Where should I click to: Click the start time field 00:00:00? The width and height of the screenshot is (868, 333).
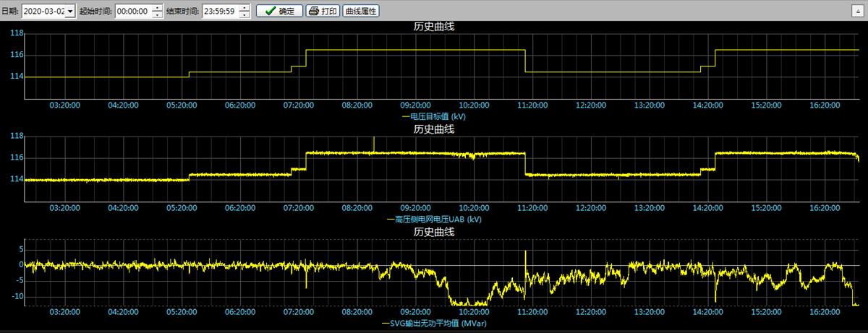click(132, 12)
